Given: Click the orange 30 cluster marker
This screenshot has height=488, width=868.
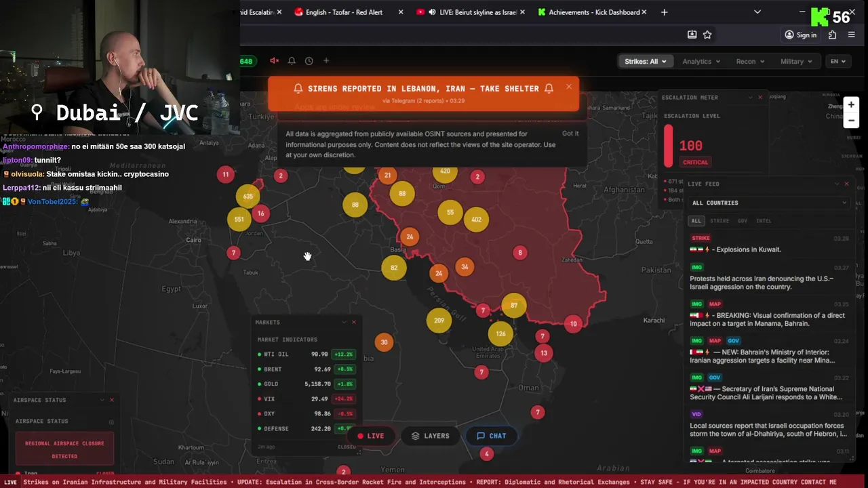Looking at the screenshot, I should 384,342.
